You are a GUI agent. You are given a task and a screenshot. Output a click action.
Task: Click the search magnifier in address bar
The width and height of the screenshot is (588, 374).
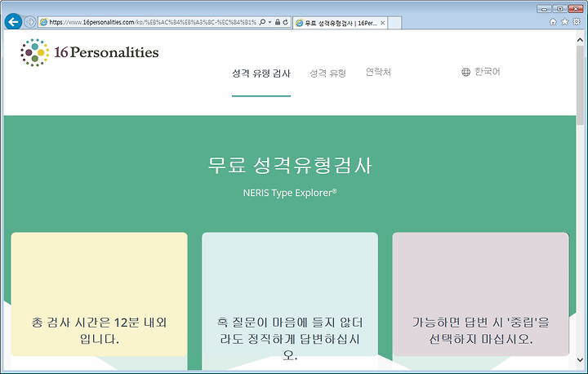(x=262, y=22)
